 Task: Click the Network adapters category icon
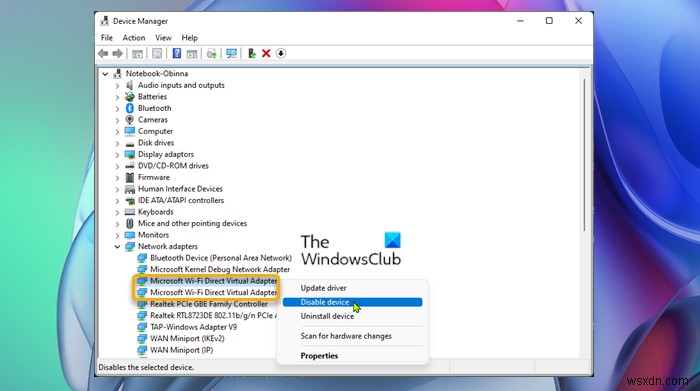130,246
